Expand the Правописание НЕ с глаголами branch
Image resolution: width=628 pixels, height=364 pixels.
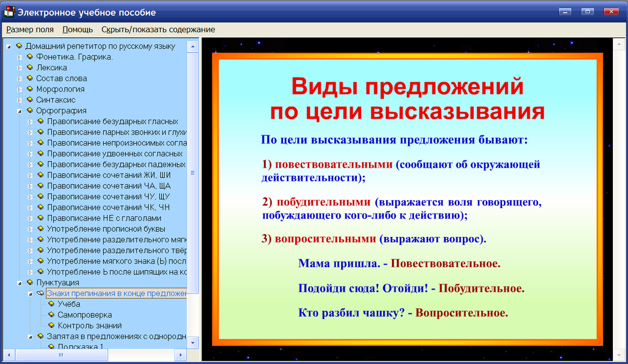coord(30,218)
